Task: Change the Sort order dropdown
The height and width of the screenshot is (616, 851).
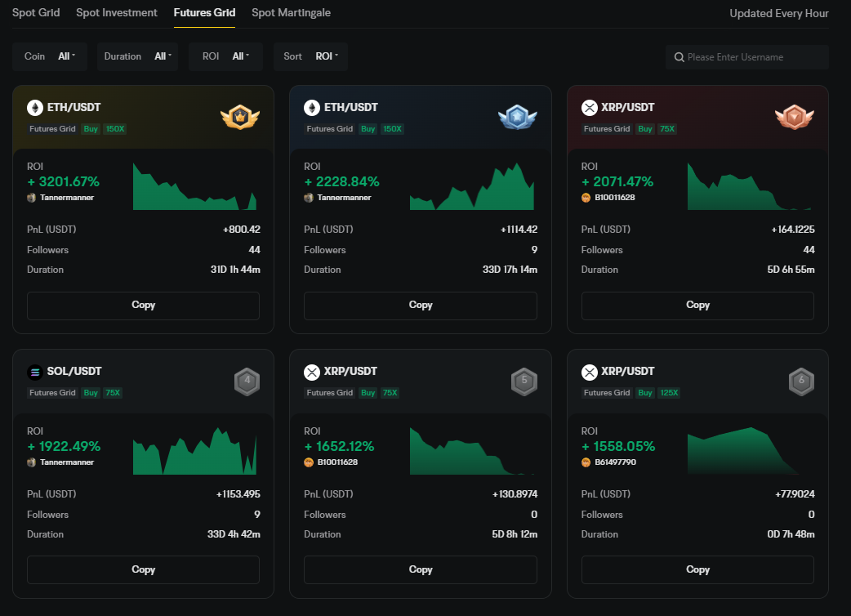Action: coord(311,56)
